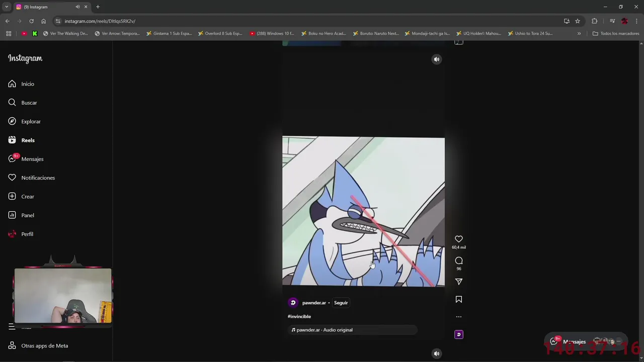
Task: Expand the bookmarks overflow chevron
Action: click(x=579, y=34)
